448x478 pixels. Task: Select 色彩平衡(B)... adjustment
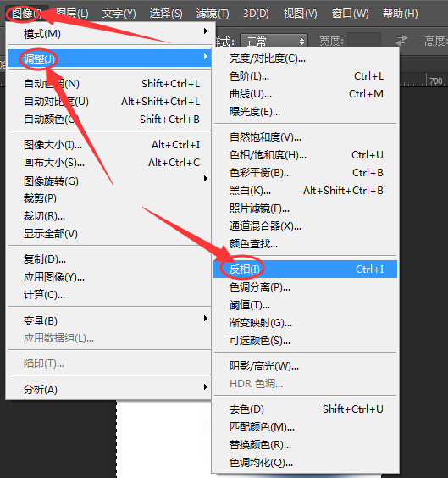click(306, 173)
